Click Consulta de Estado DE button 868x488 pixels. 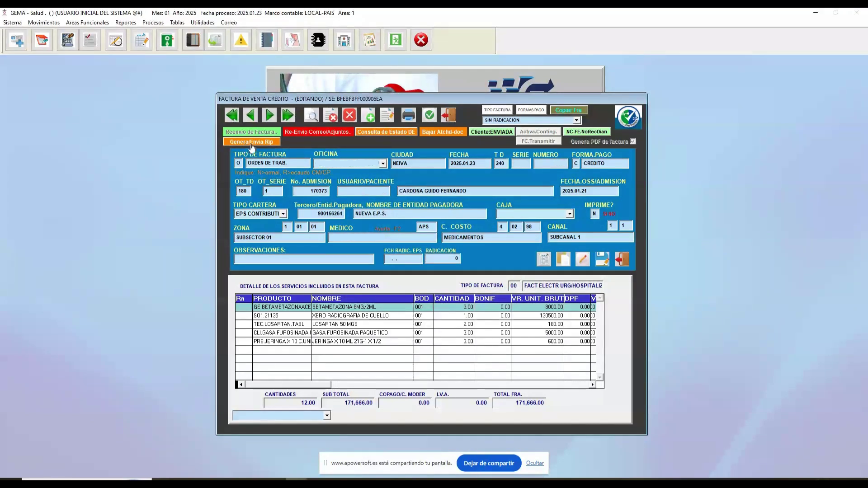coord(386,132)
